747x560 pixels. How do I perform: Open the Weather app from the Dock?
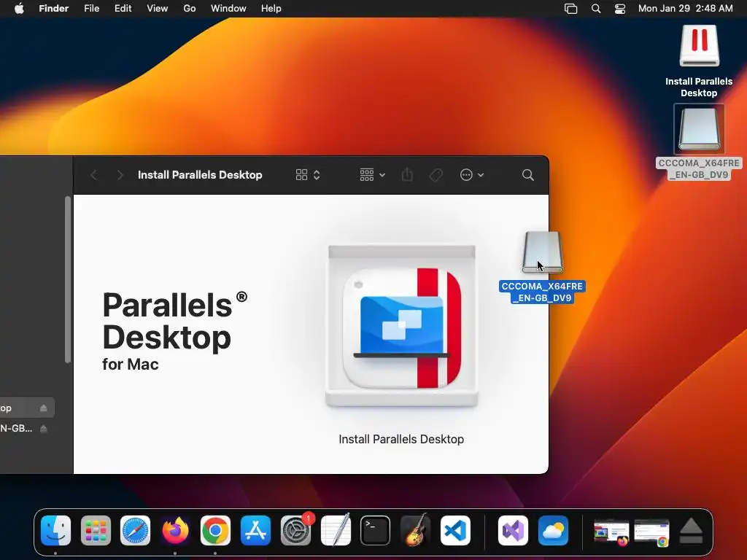coord(553,531)
